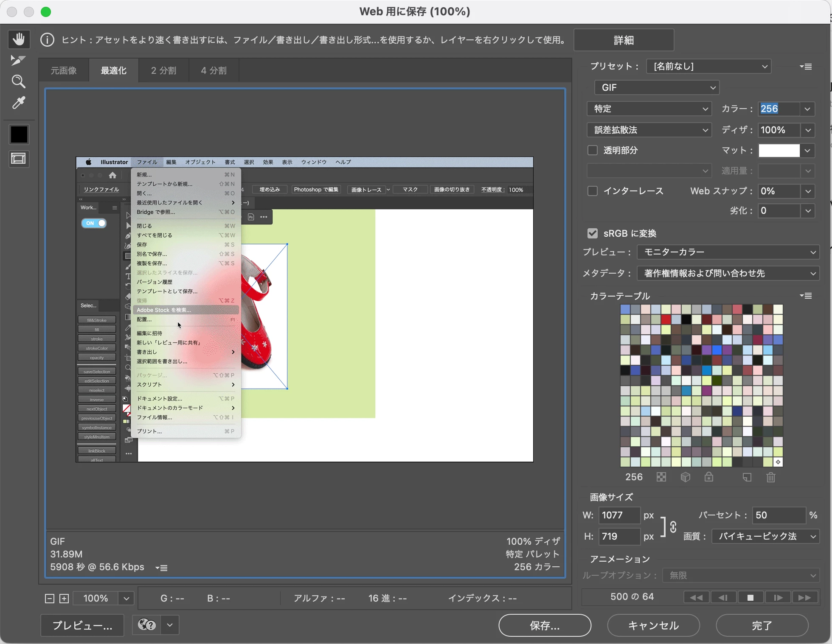Expand the メタデータ dropdown
Screen dimensions: 832x644
point(728,273)
